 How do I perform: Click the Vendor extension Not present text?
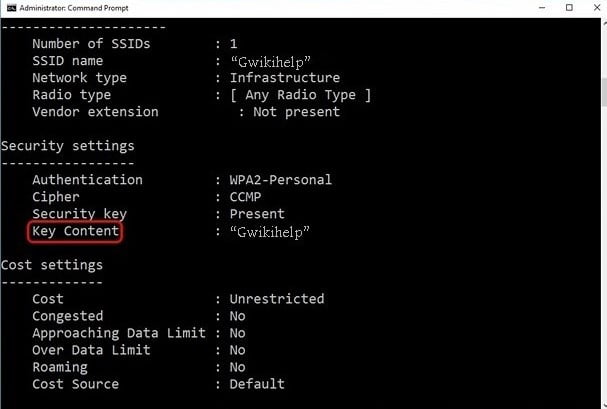tap(297, 112)
